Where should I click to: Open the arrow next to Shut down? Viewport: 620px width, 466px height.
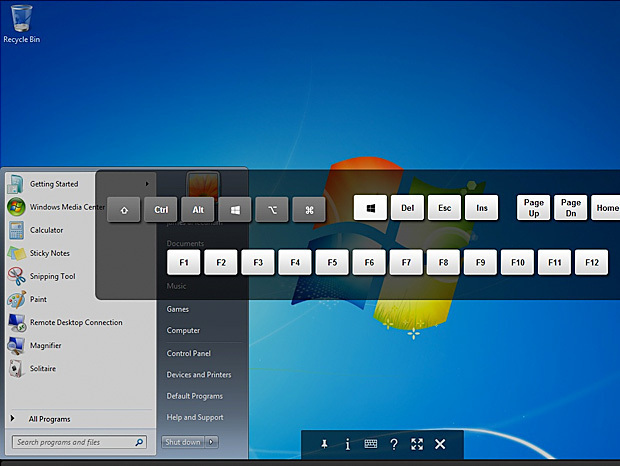(212, 442)
